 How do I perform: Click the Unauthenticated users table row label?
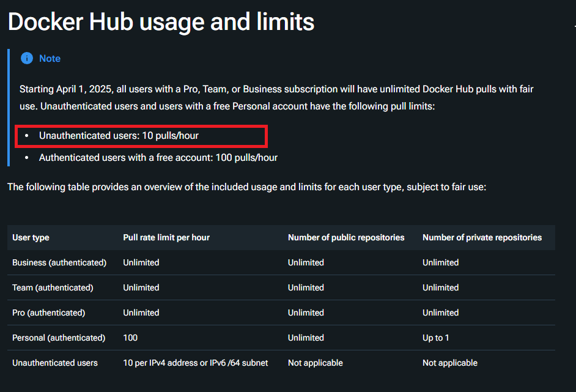click(55, 363)
